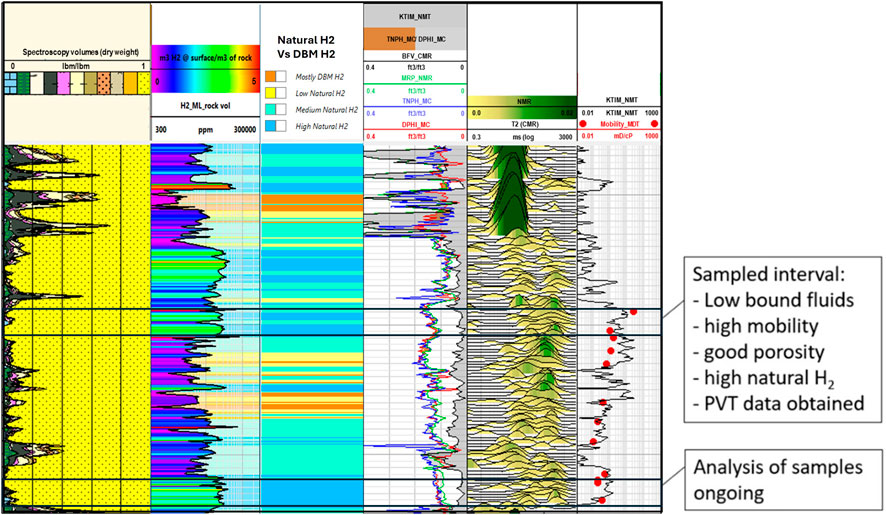
Task: Click the 'High Natural H2' legend text
Action: (x=322, y=126)
